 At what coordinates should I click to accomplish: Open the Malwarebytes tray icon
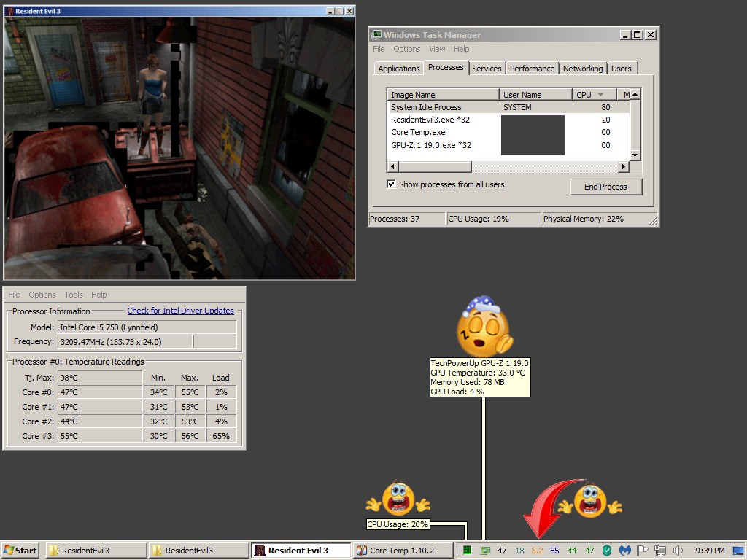[624, 551]
